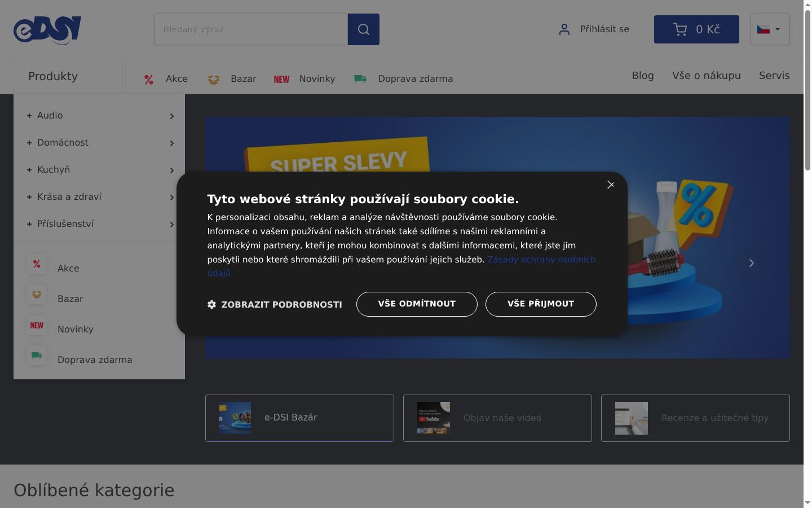Open Bazar from the sidebar list
Image resolution: width=812 pixels, height=508 pixels.
pos(70,299)
